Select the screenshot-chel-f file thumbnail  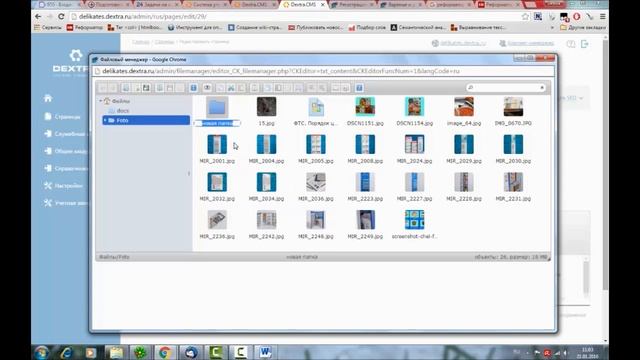point(414,220)
